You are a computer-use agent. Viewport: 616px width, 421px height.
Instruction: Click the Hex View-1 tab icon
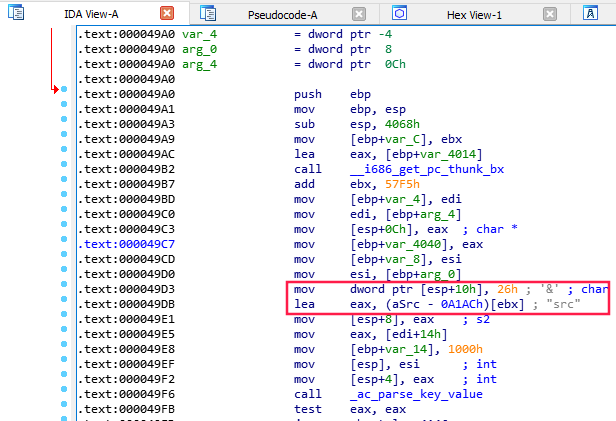pos(399,13)
